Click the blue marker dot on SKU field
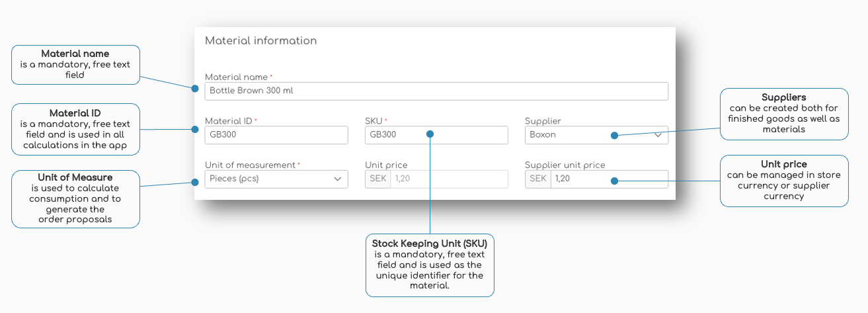Viewport: 868px width, 313px height. [430, 134]
